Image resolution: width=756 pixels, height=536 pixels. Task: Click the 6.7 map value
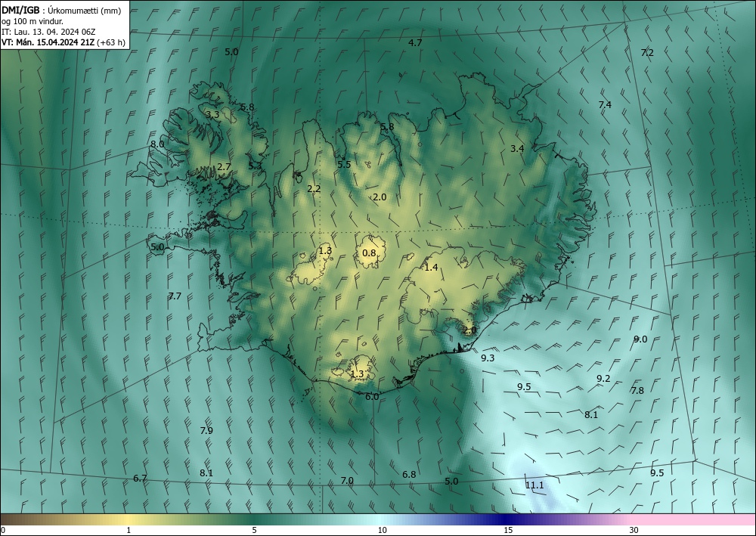[140, 478]
